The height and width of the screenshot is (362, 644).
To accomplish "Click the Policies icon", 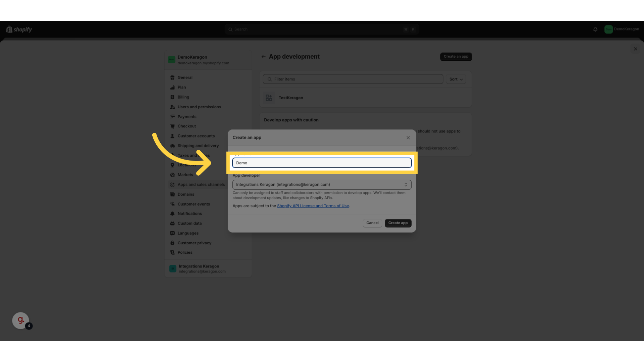I will click(172, 253).
